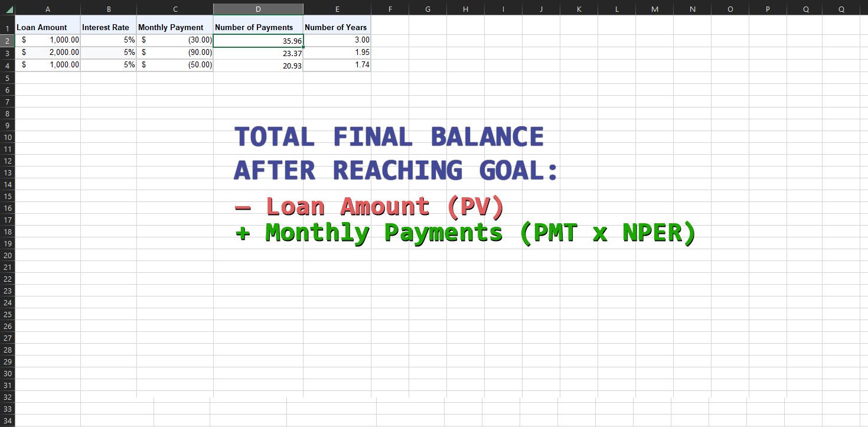Select column A header
This screenshot has width=868, height=427.
(x=48, y=9)
